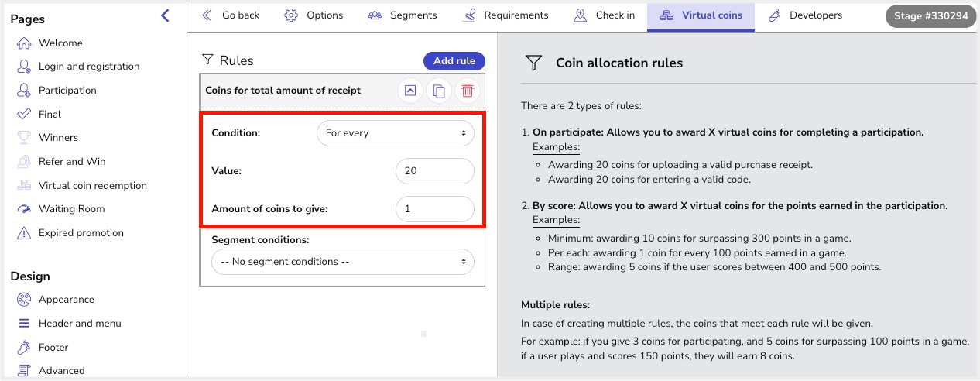Duplicate the receipt coins rule
This screenshot has height=381, width=980.
[439, 91]
